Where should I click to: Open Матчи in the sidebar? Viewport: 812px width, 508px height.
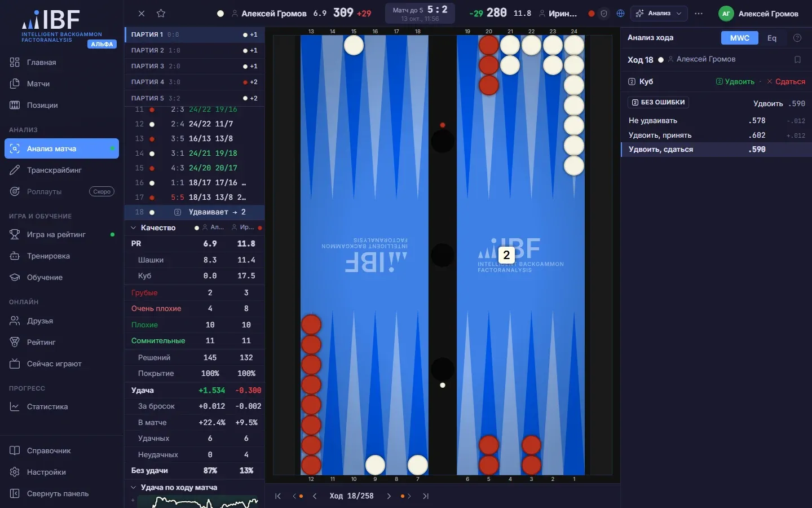pyautogui.click(x=62, y=84)
